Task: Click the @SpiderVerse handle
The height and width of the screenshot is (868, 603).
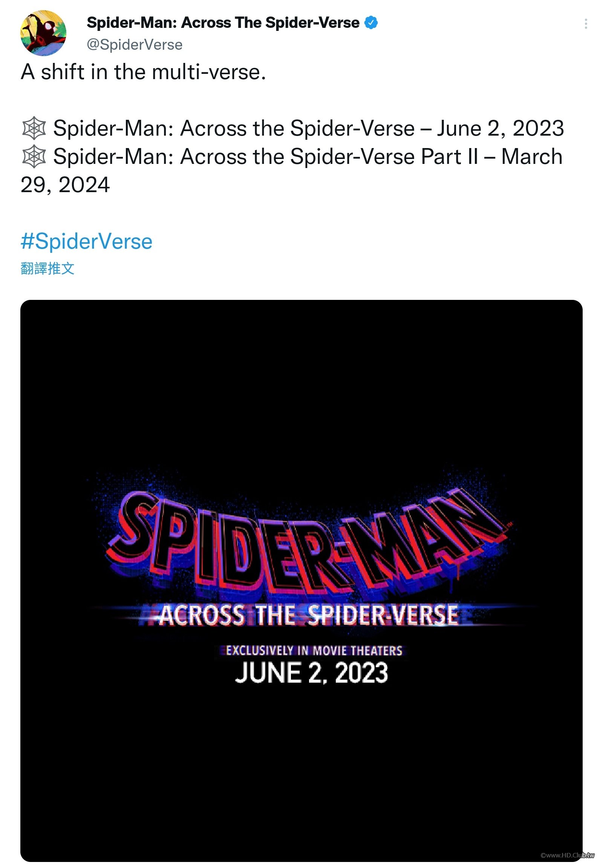Action: (x=135, y=45)
